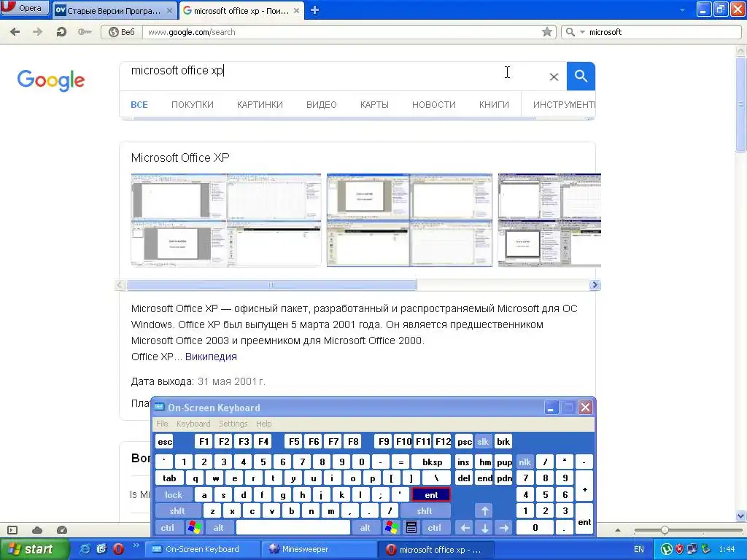Open the keyboard Help menu

(263, 424)
